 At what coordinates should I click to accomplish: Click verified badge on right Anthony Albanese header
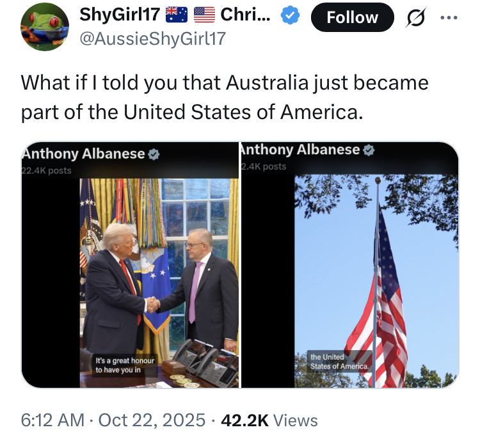pyautogui.click(x=369, y=150)
